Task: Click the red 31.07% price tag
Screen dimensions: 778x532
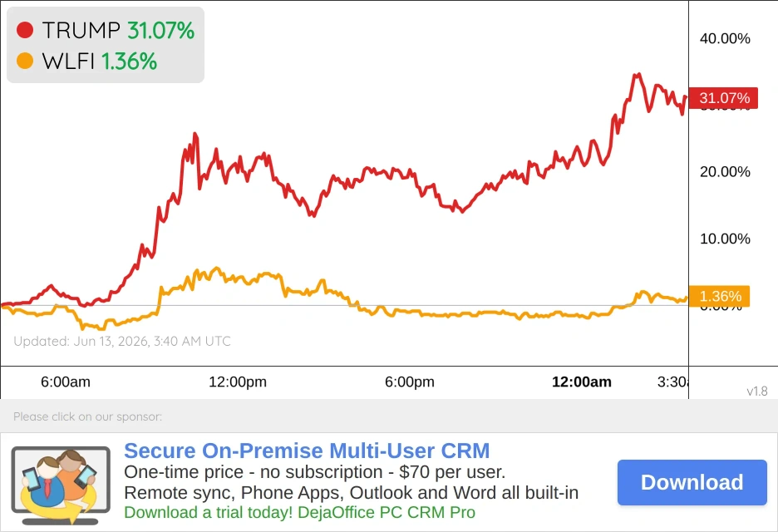Action: pyautogui.click(x=723, y=98)
